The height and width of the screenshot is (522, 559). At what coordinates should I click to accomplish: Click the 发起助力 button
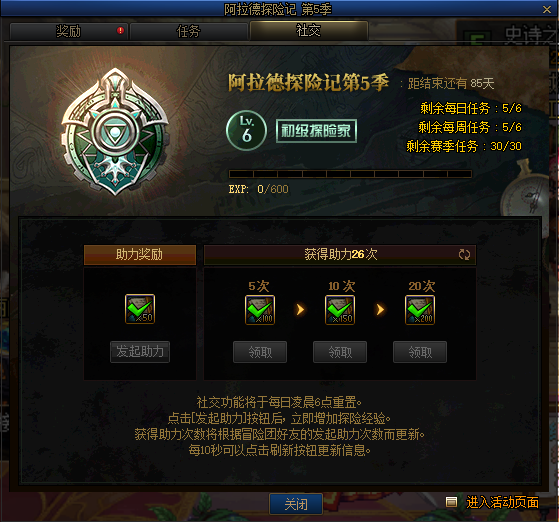pyautogui.click(x=140, y=352)
